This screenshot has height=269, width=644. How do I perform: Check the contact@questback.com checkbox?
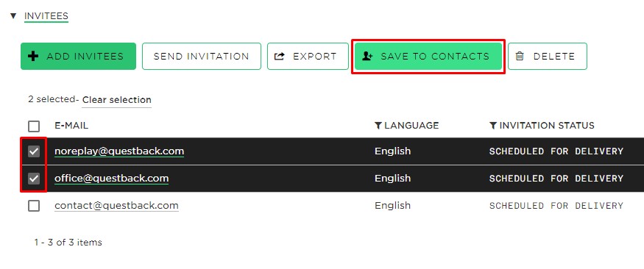34,206
